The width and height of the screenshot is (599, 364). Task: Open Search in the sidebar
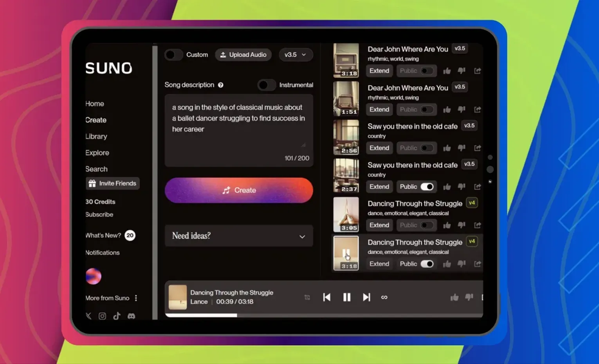tap(96, 169)
